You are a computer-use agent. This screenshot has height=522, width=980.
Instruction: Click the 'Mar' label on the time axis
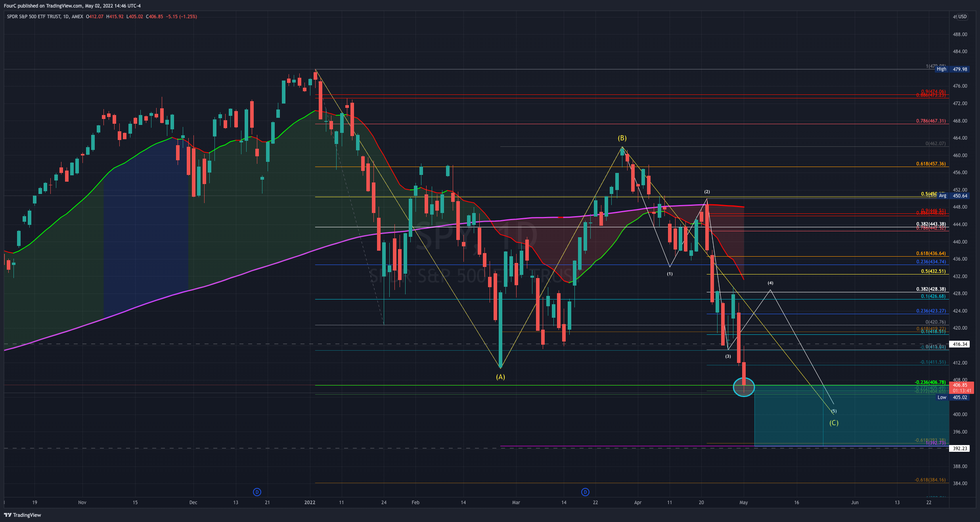516,503
